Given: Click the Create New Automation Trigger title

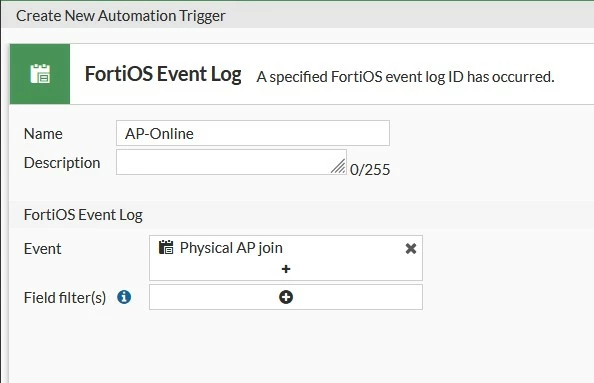Looking at the screenshot, I should click(120, 16).
